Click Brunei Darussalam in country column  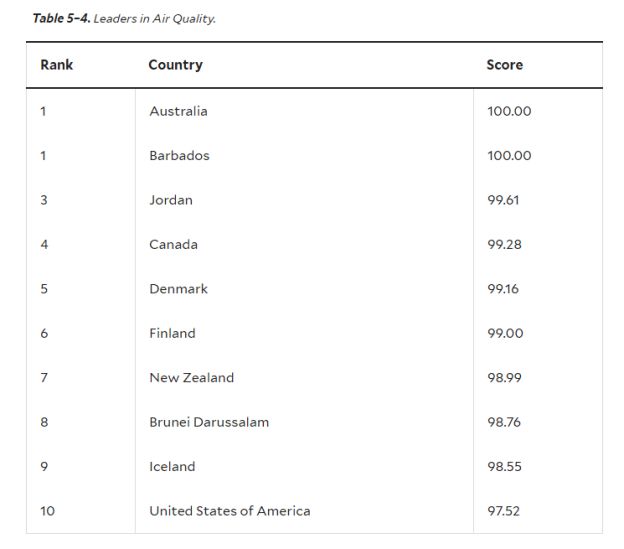(209, 422)
